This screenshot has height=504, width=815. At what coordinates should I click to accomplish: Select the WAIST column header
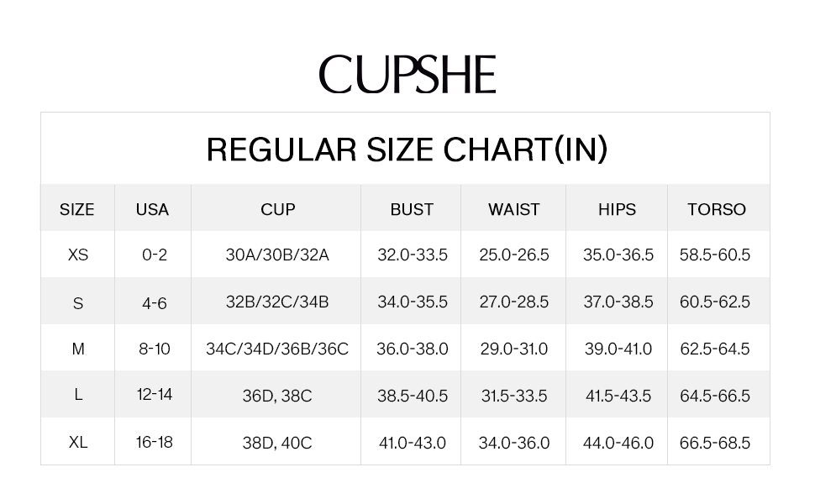tap(513, 209)
